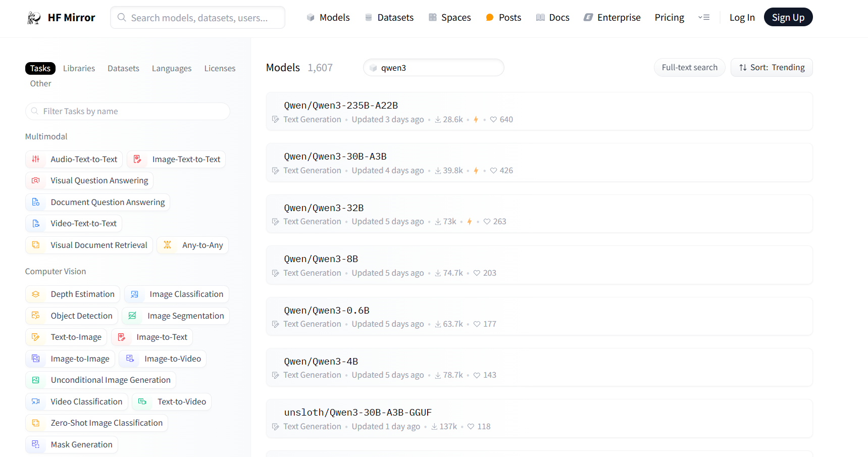This screenshot has width=868, height=457.
Task: Click the Unconditional Image Generation icon
Action: [36, 380]
